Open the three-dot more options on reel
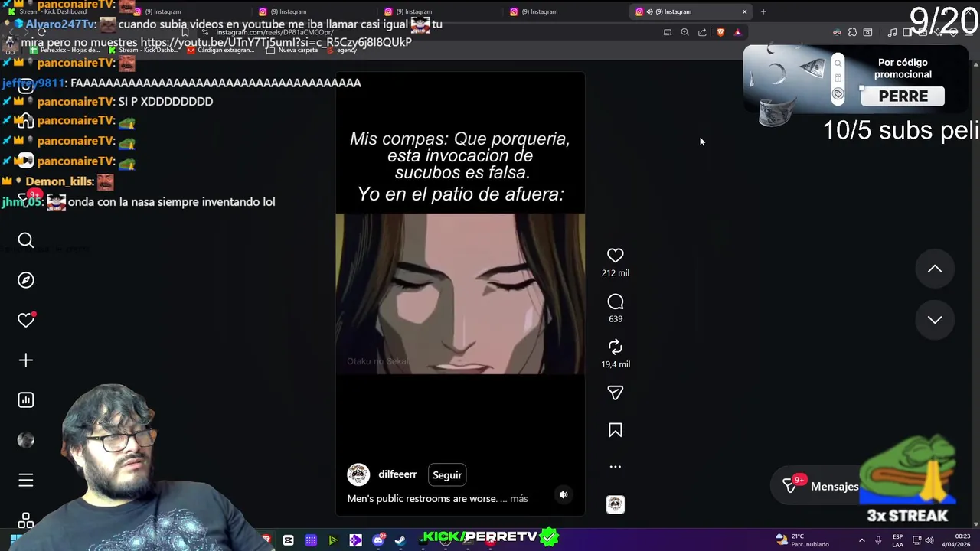This screenshot has height=551, width=980. point(615,466)
